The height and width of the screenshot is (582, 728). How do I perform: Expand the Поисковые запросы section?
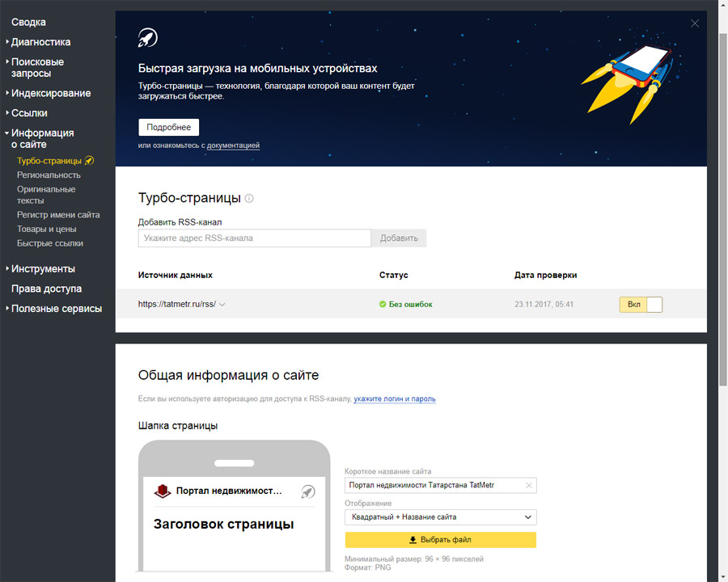pyautogui.click(x=36, y=67)
